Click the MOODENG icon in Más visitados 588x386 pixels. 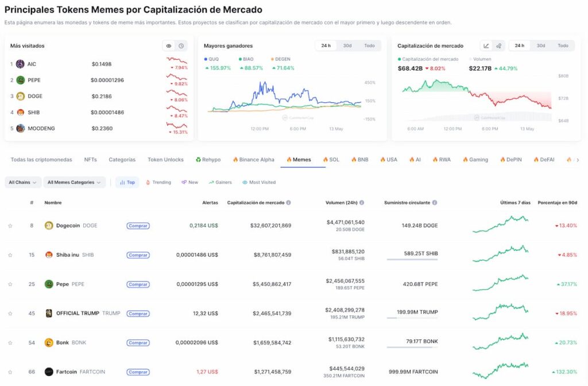(20, 128)
